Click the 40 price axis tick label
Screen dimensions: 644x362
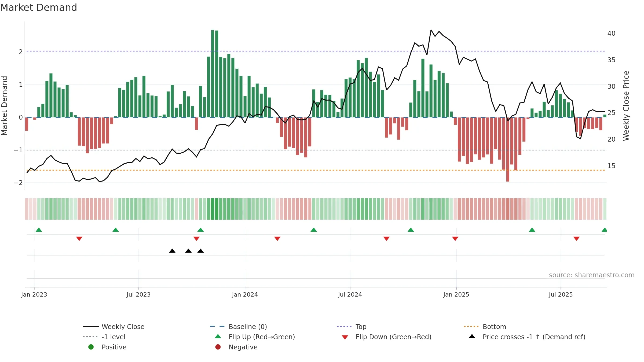[611, 34]
